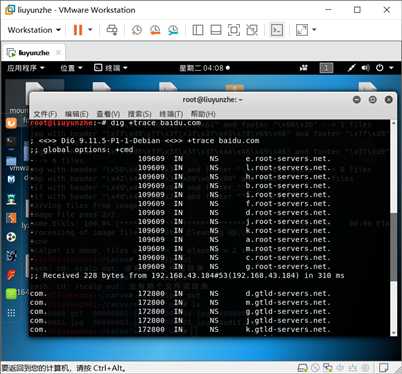Click the terminal vertical scrollbar handle
Image resolution: width=402 pixels, height=374 pixels.
click(394, 246)
